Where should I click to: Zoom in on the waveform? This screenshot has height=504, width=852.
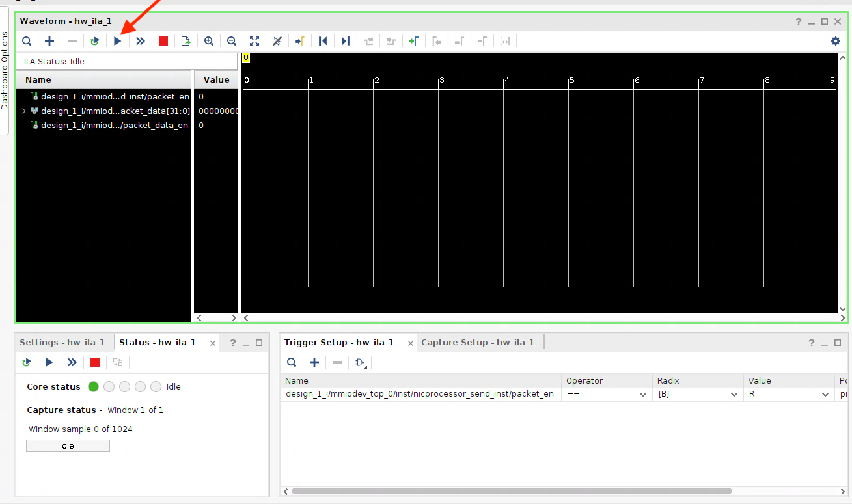point(209,41)
